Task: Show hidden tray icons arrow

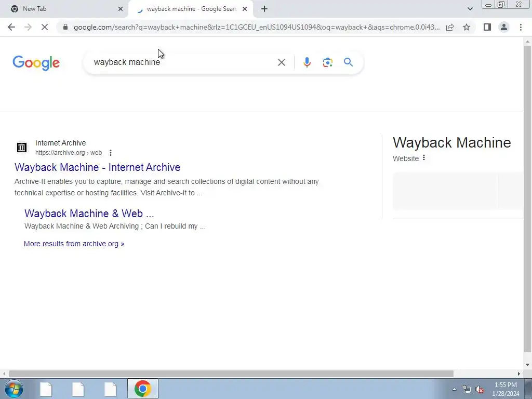Action: (454, 389)
